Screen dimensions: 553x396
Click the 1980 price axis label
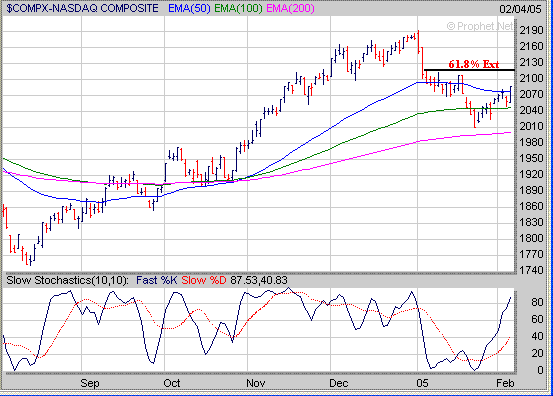point(531,142)
